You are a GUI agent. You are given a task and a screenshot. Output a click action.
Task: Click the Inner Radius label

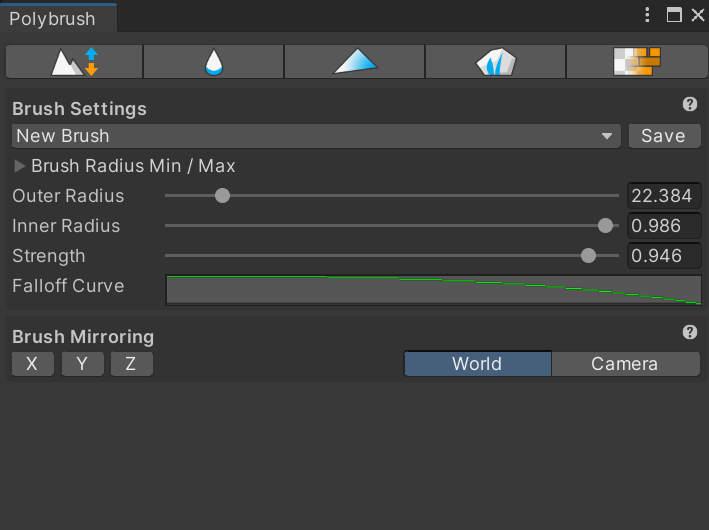pyautogui.click(x=66, y=226)
